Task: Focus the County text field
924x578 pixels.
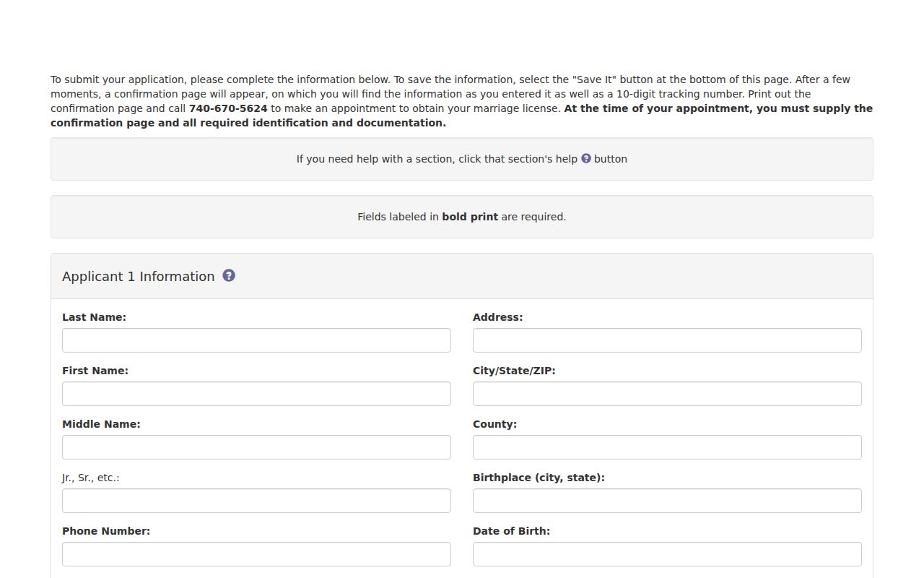Action: pyautogui.click(x=667, y=447)
